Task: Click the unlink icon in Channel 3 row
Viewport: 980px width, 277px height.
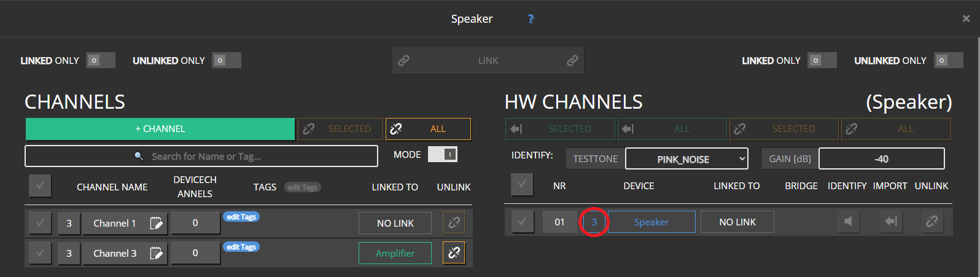Action: [x=454, y=252]
